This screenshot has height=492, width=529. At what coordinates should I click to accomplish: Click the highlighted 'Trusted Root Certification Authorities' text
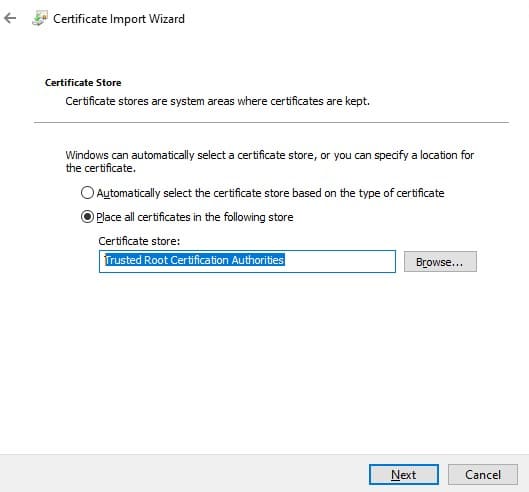pos(195,260)
